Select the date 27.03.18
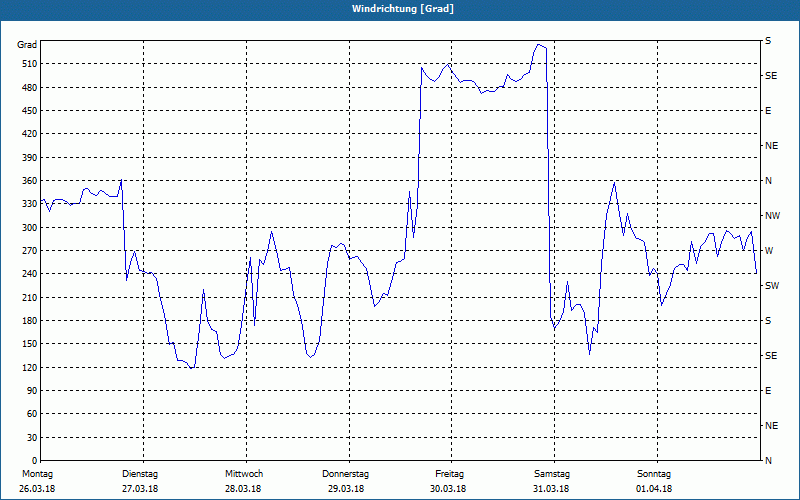The width and height of the screenshot is (800, 500). pos(140,489)
